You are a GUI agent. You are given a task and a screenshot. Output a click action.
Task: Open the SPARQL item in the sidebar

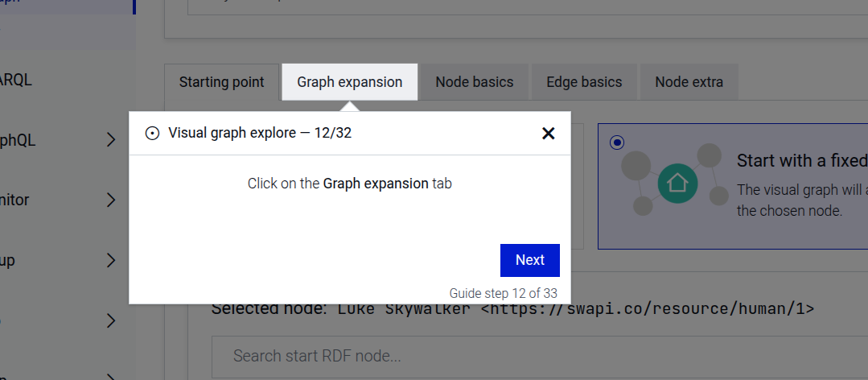(16, 81)
